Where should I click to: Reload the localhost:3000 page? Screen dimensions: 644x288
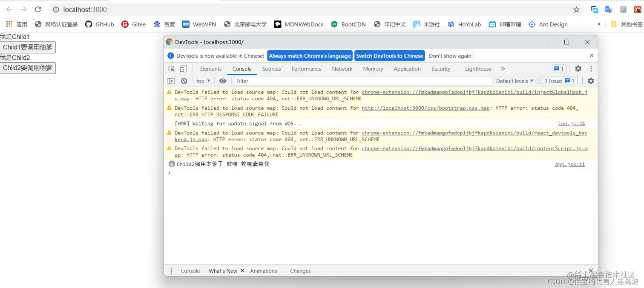38,9
